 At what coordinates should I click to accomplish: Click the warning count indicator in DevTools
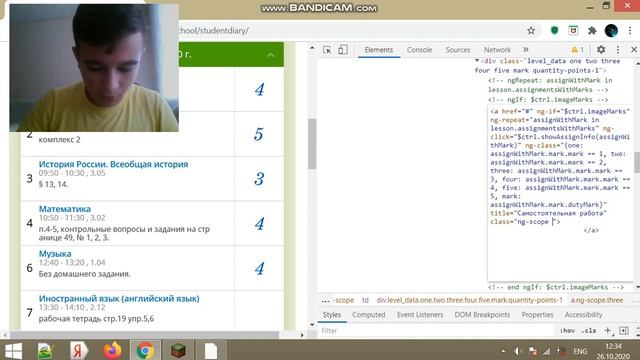coord(578,50)
